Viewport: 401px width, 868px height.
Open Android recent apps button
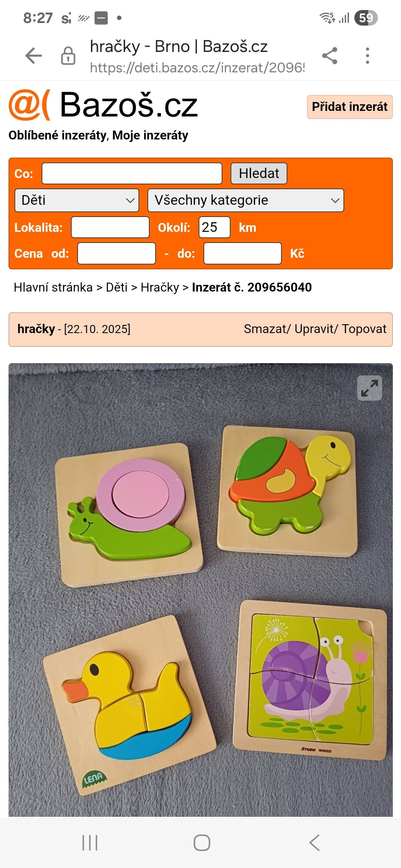(90, 843)
